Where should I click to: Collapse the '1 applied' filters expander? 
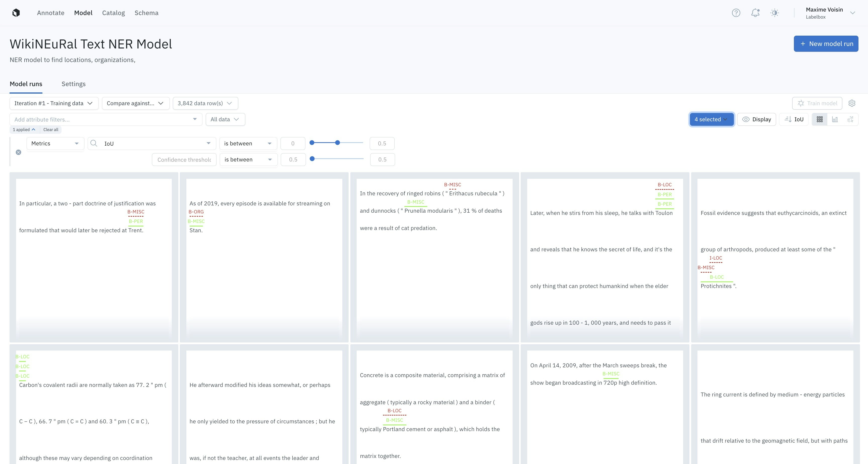click(x=24, y=130)
